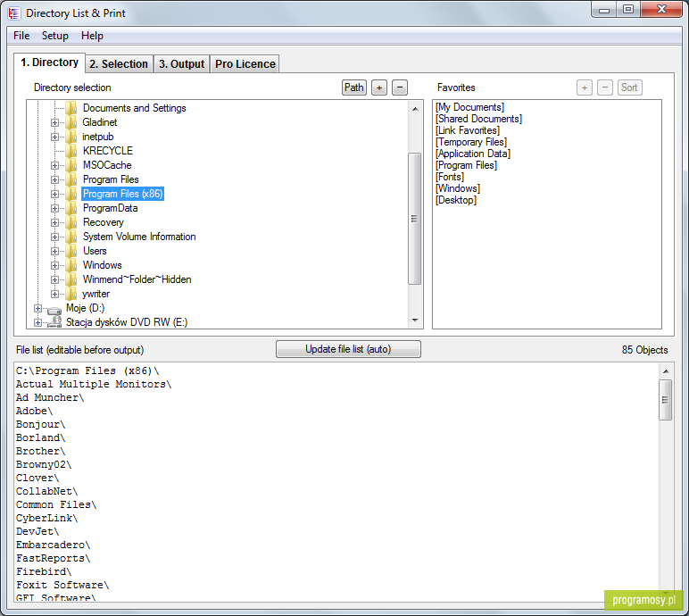This screenshot has height=616, width=689.
Task: Select [Fonts] favorite
Action: point(450,177)
